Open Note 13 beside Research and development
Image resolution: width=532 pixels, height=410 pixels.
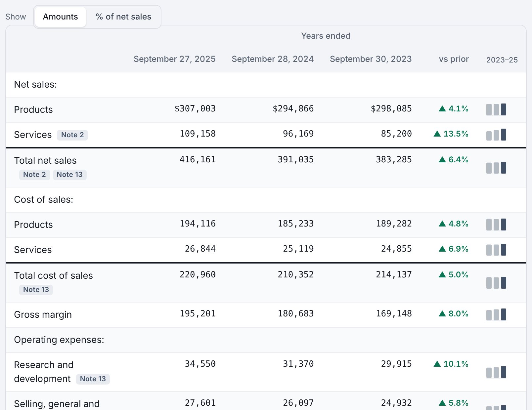pos(93,379)
